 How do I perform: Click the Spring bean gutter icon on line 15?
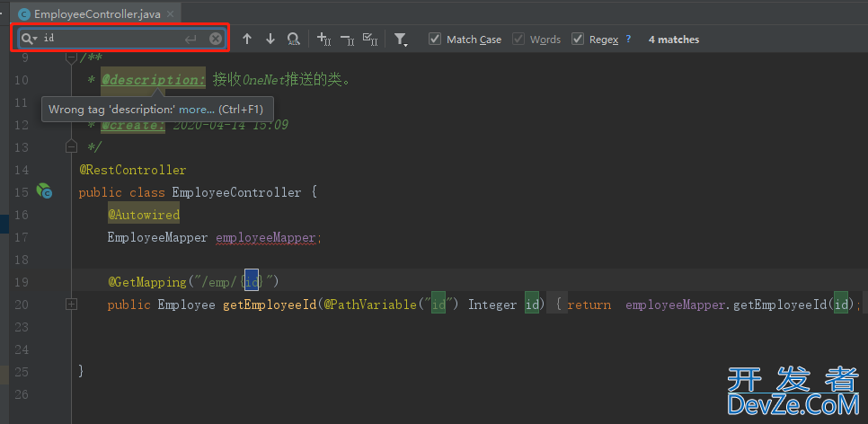[44, 191]
